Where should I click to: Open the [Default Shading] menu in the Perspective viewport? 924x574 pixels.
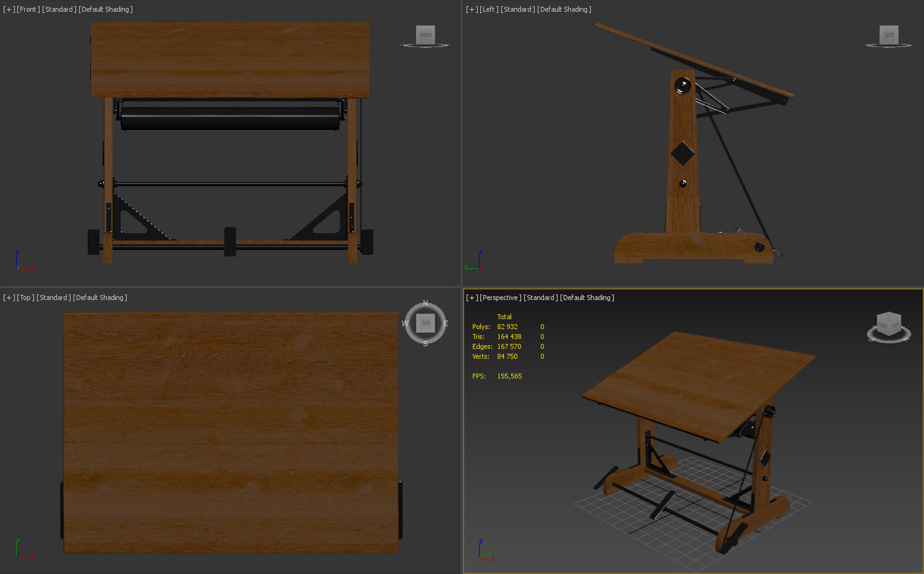587,298
